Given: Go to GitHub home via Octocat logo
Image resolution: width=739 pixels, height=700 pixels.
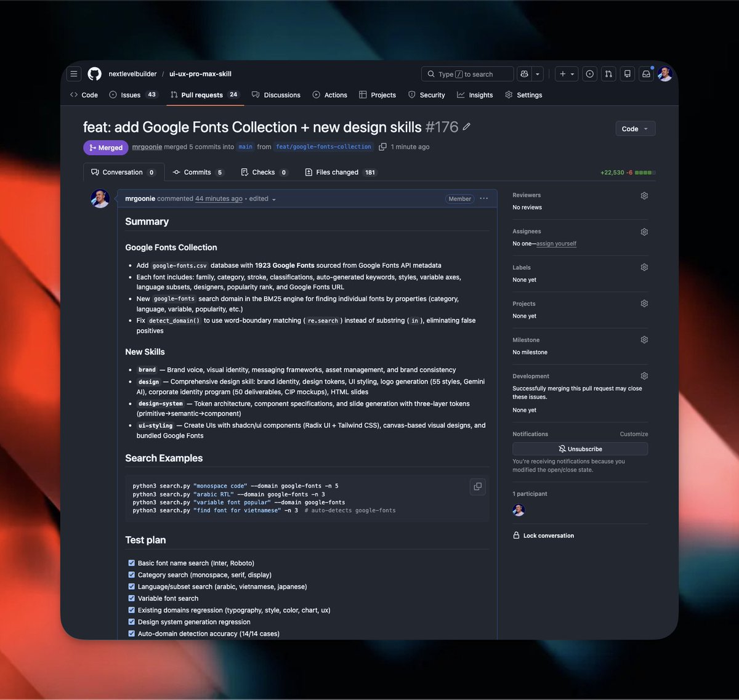Looking at the screenshot, I should [x=94, y=74].
